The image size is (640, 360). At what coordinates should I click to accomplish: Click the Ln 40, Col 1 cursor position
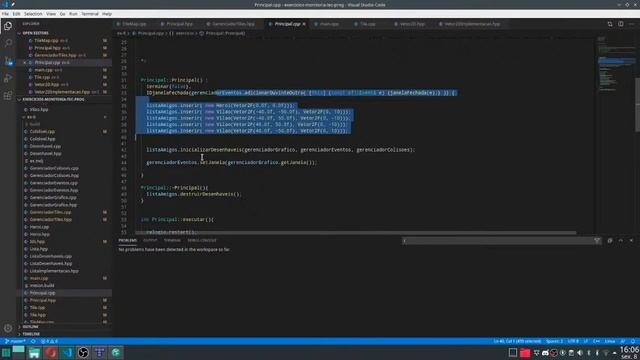(517, 341)
